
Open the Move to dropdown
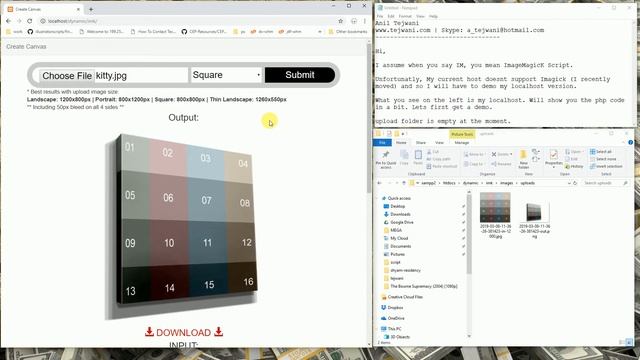point(474,154)
